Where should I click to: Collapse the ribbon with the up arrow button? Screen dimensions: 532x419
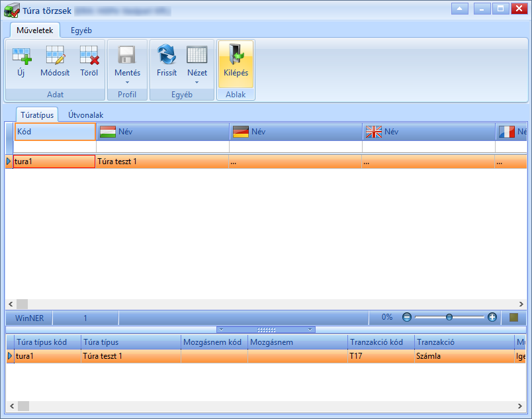(459, 9)
